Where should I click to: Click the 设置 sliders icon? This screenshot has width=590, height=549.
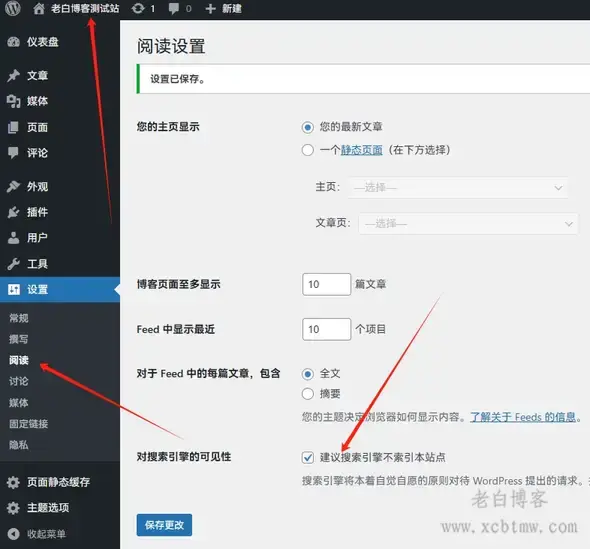[14, 289]
